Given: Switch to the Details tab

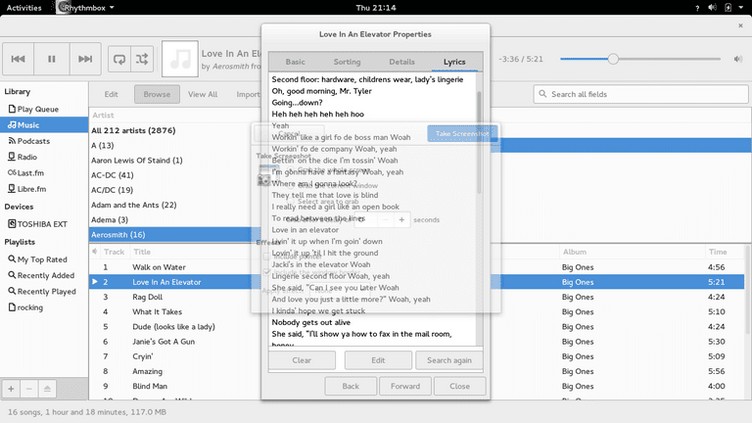Looking at the screenshot, I should point(402,62).
